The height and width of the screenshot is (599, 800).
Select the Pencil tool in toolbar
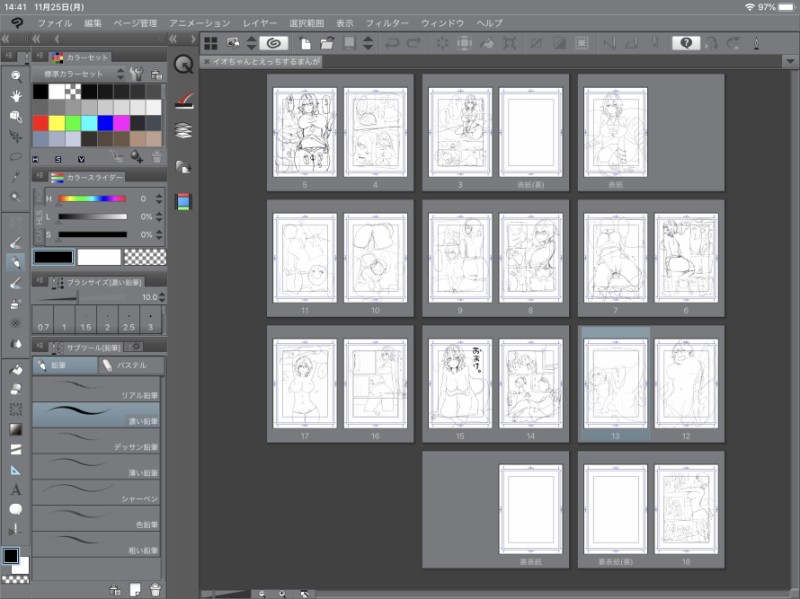coord(16,263)
